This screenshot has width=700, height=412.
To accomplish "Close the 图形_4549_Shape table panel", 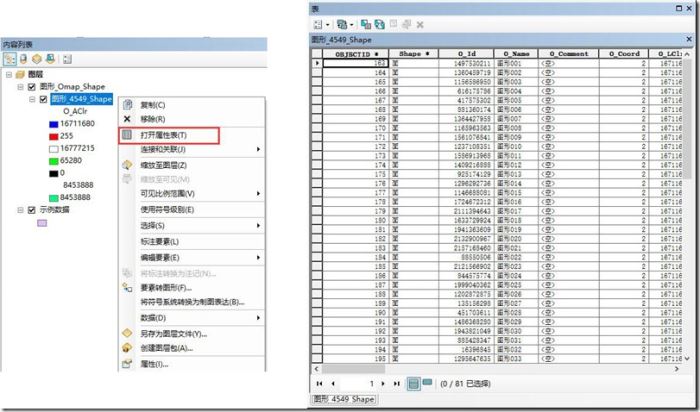I will click(x=688, y=39).
